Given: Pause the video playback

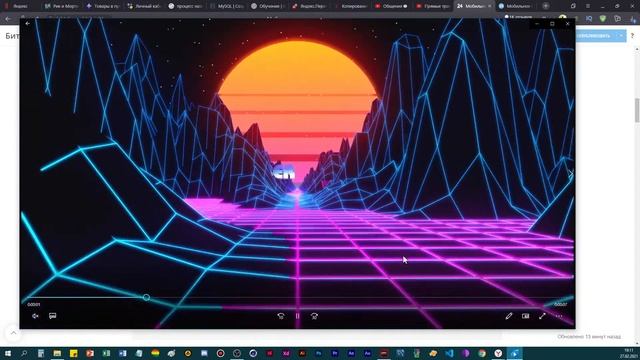Looking at the screenshot, I should (x=298, y=316).
